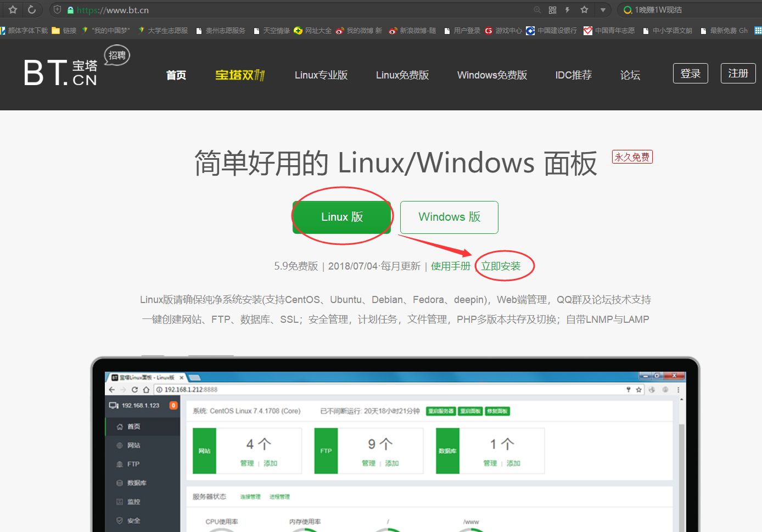Click the grid icon at the bookmarks bar end

coord(758,31)
